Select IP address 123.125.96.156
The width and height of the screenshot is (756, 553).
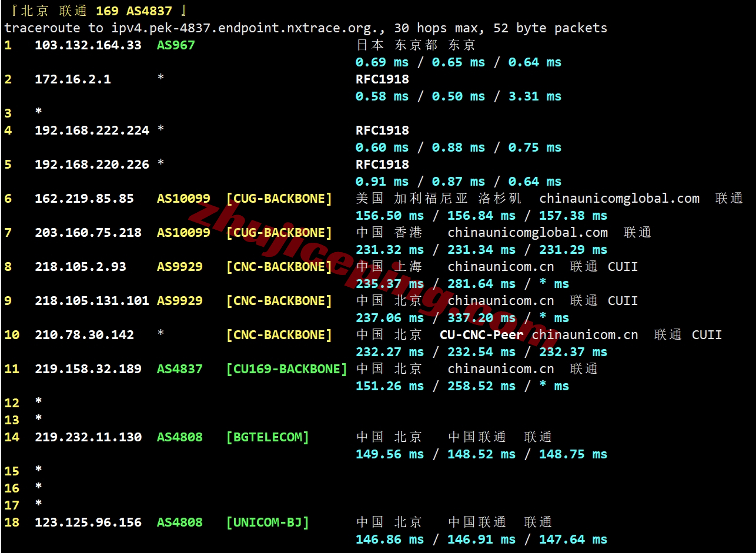point(88,522)
